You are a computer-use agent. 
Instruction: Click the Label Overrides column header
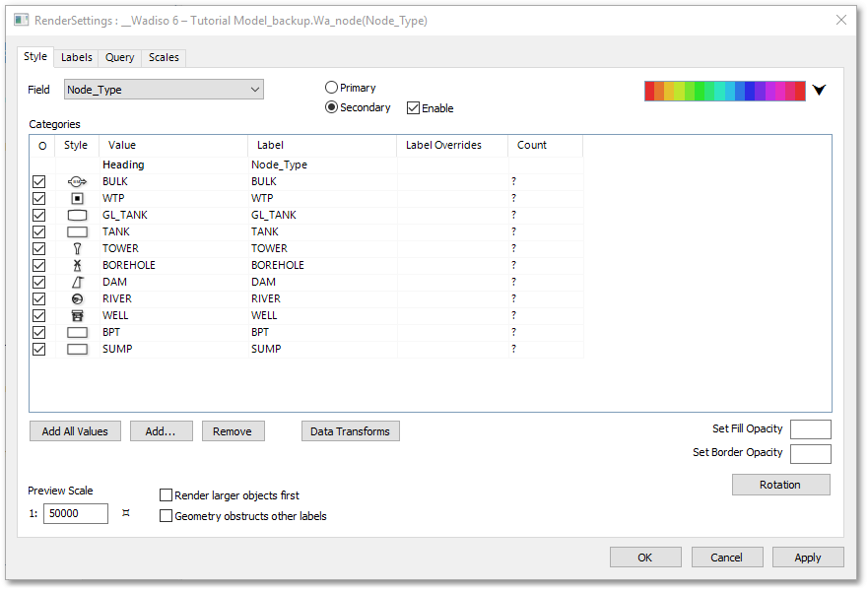(x=452, y=145)
